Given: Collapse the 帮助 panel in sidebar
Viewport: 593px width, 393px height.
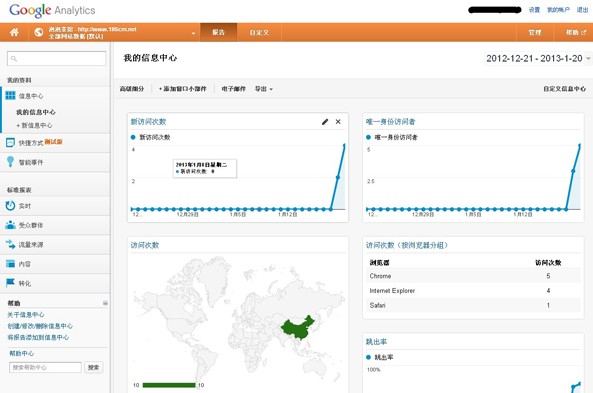Looking at the screenshot, I should coord(105,303).
